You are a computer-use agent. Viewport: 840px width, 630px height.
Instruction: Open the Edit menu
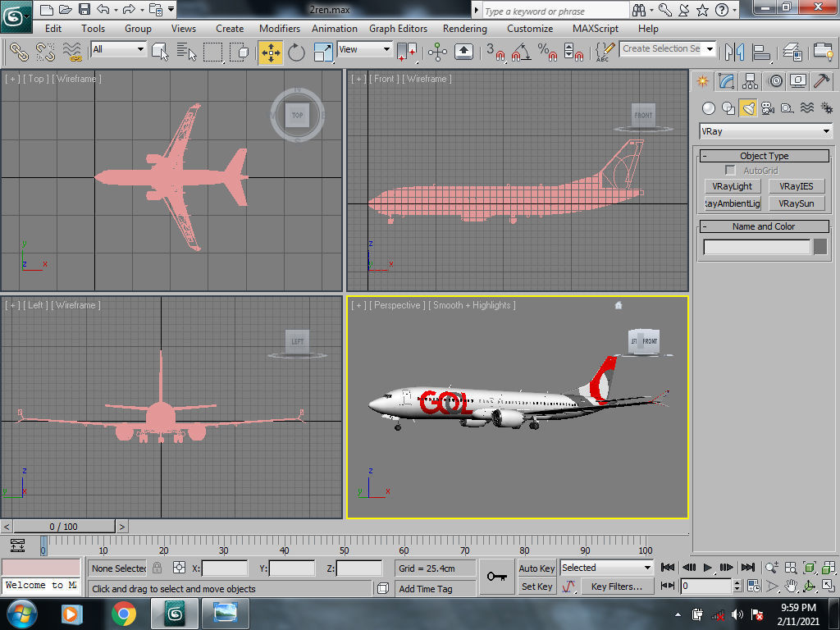(53, 29)
